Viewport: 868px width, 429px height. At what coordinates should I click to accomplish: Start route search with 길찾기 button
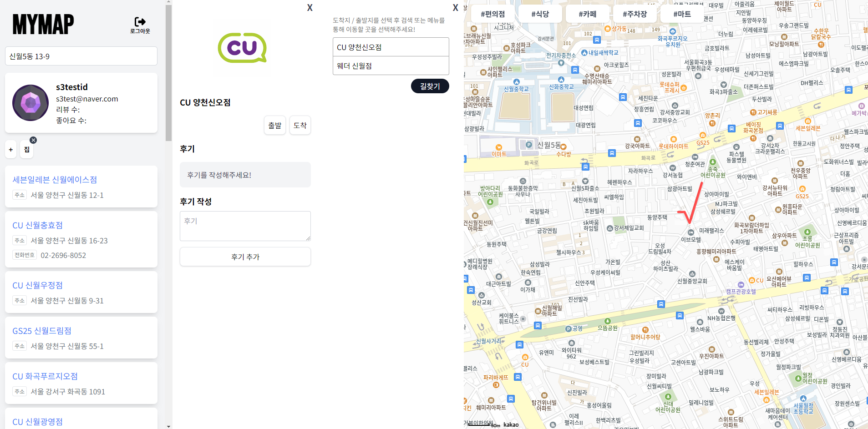coord(430,86)
